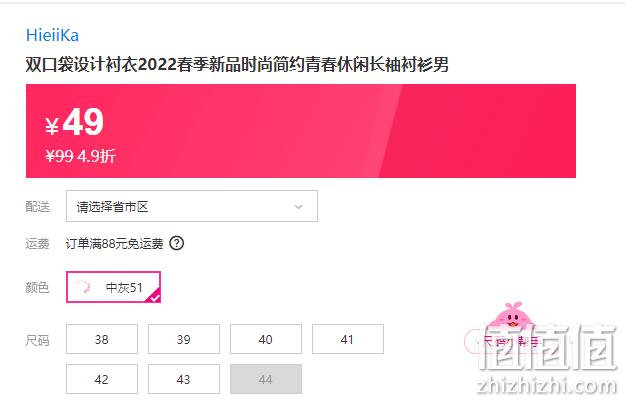Click the original price ¥99 4.9折 text
The image size is (626, 403).
(80, 156)
